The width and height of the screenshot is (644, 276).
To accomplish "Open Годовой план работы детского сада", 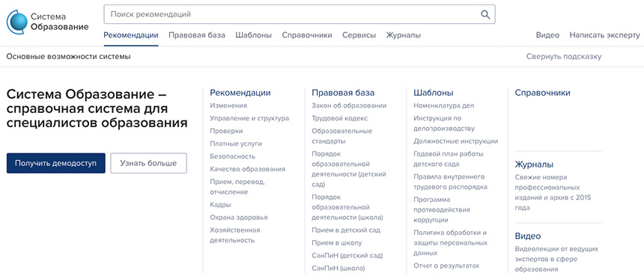I will (449, 159).
